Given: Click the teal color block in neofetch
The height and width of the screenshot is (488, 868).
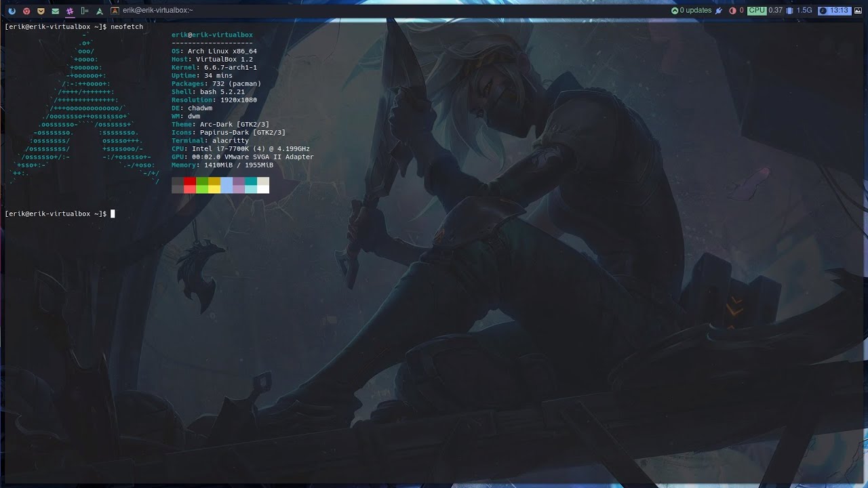Looking at the screenshot, I should pos(251,181).
